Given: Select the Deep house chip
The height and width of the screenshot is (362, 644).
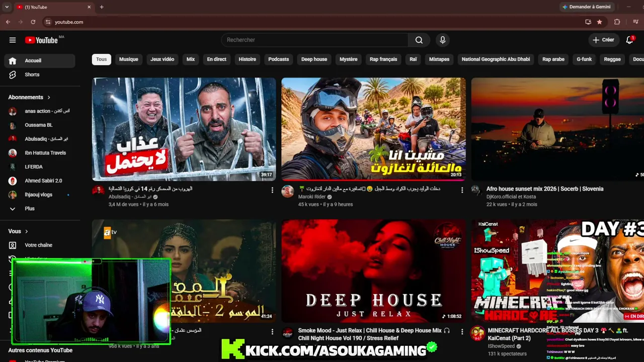Looking at the screenshot, I should point(314,59).
